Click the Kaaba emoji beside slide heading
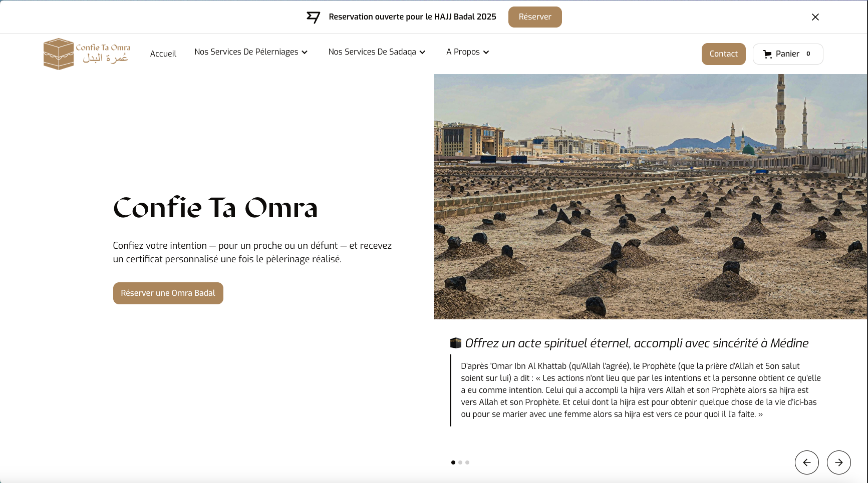This screenshot has height=483, width=868. (x=455, y=343)
